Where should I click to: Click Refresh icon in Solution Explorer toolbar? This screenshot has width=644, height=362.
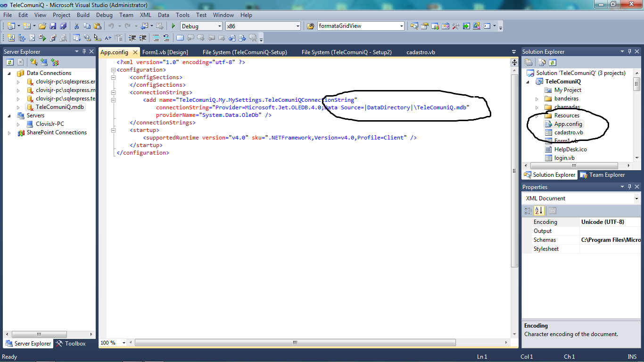pyautogui.click(x=553, y=62)
